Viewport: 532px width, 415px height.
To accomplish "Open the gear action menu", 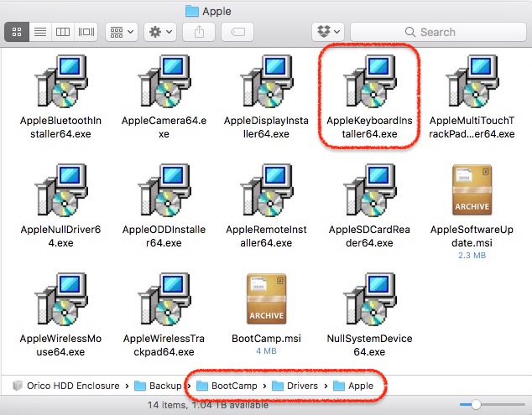I will tap(160, 32).
